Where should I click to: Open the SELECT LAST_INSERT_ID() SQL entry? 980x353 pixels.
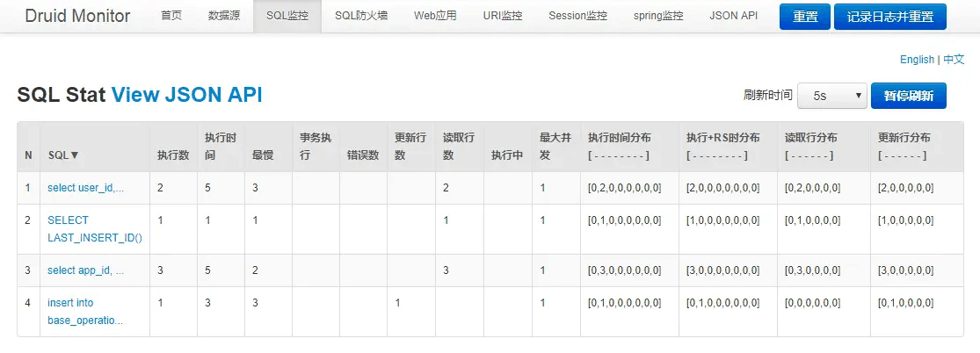click(94, 228)
